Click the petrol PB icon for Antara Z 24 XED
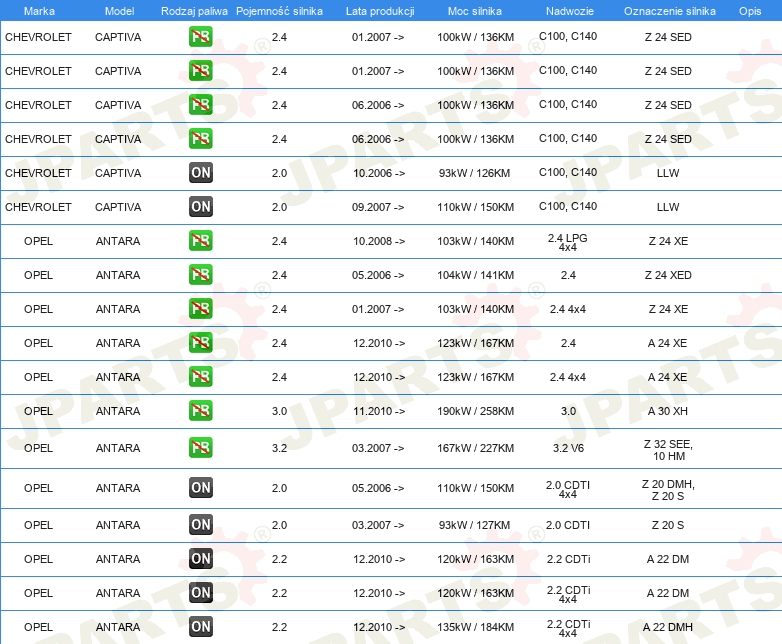Screen dimensions: 782x644 coord(200,274)
